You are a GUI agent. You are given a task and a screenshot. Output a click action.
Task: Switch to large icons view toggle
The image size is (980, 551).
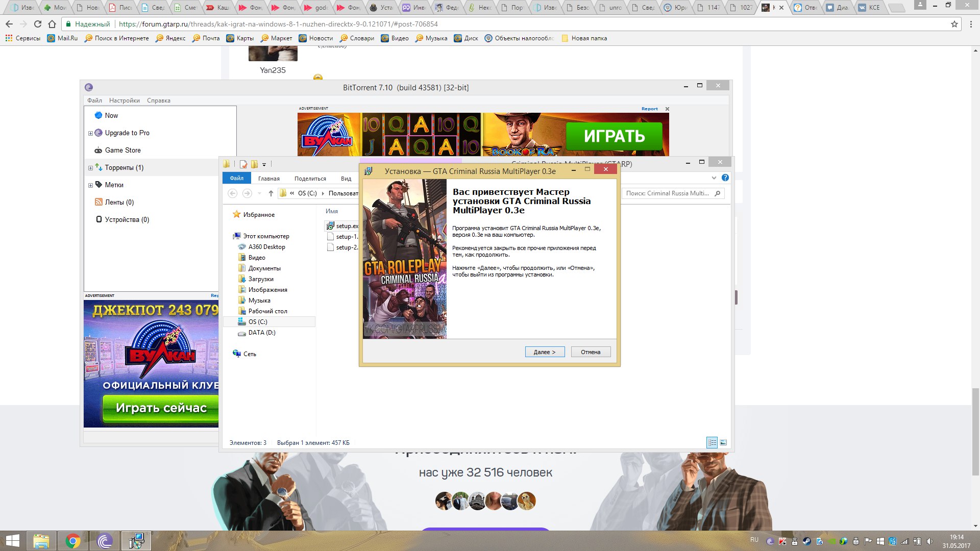tap(723, 443)
